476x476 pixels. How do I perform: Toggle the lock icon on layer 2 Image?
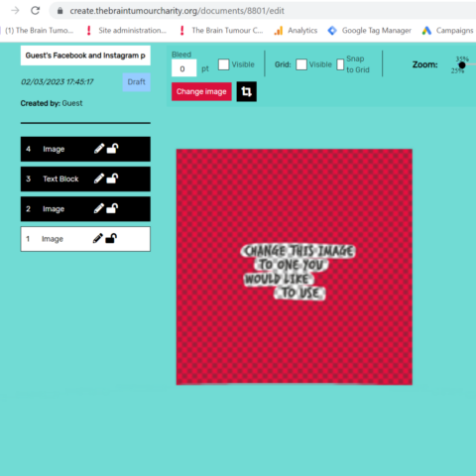(x=112, y=208)
